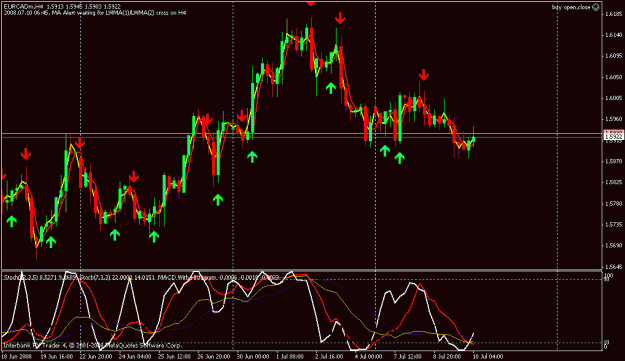Click the '19 Jun 16:00' time axis label
The image size is (625, 361).
(x=57, y=356)
